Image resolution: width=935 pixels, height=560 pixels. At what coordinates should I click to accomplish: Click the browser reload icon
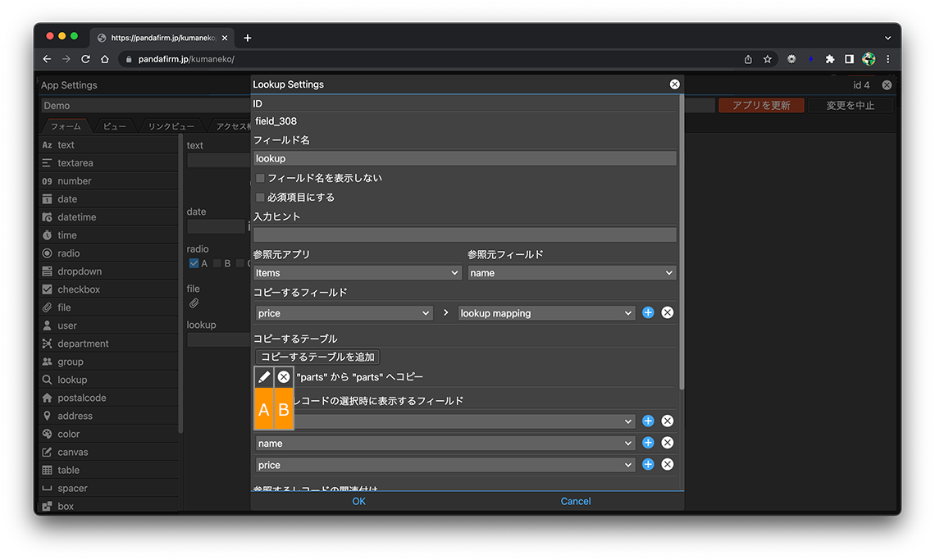pyautogui.click(x=85, y=59)
